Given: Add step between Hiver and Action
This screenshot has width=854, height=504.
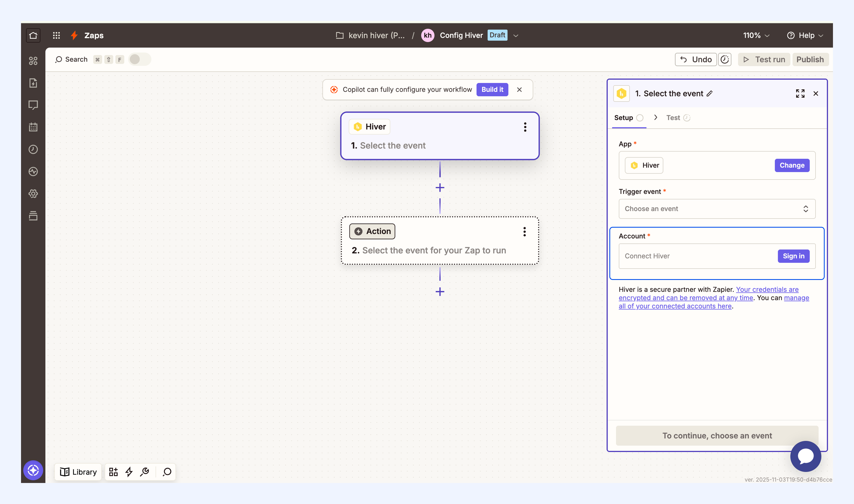Looking at the screenshot, I should [440, 188].
